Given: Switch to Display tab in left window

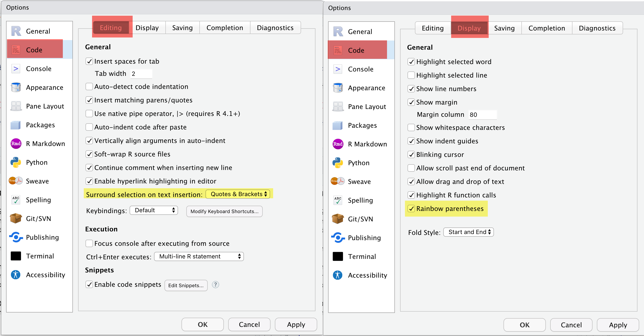Looking at the screenshot, I should pyautogui.click(x=147, y=28).
